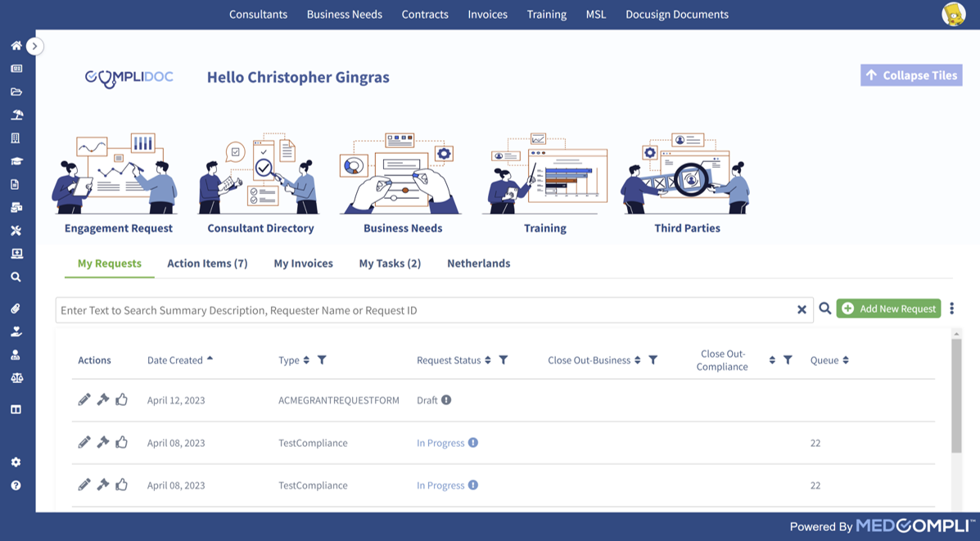Open the Request Status column filter
The height and width of the screenshot is (541, 980).
[x=504, y=360]
